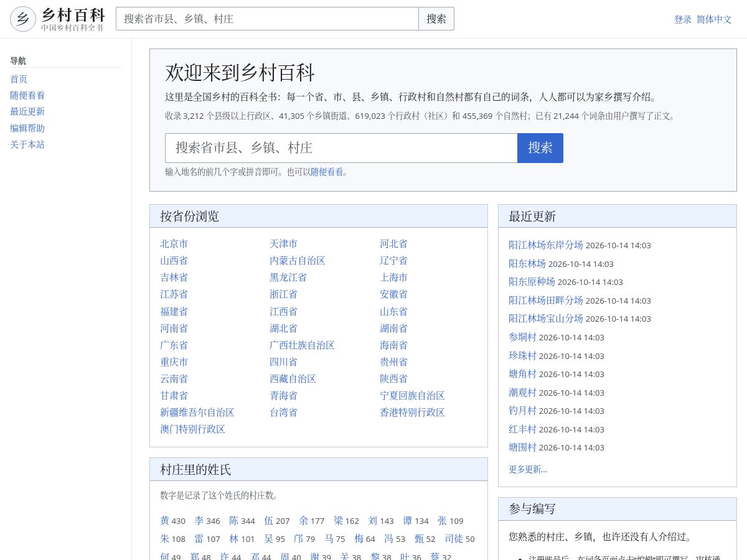
Task: Select 黑龙江省 from province list
Action: click(x=288, y=277)
